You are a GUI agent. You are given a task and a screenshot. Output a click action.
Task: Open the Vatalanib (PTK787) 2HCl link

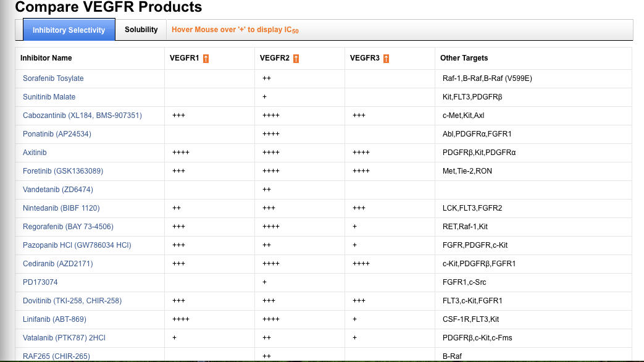pyautogui.click(x=64, y=338)
